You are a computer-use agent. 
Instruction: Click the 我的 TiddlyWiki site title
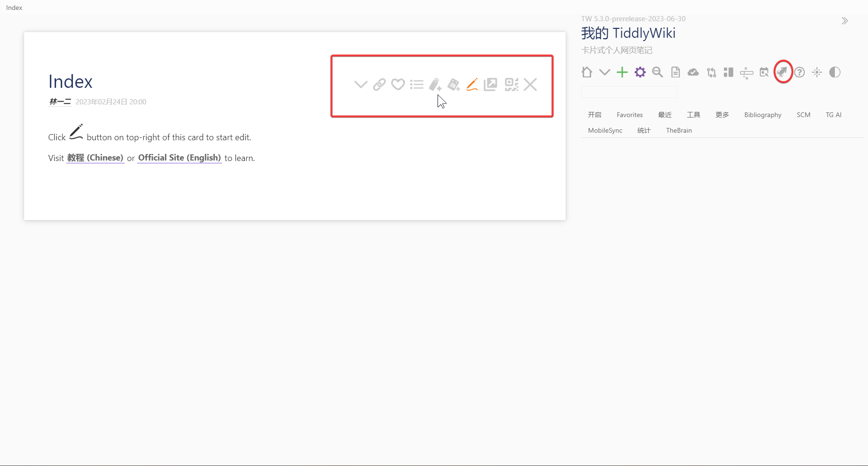[x=628, y=33]
